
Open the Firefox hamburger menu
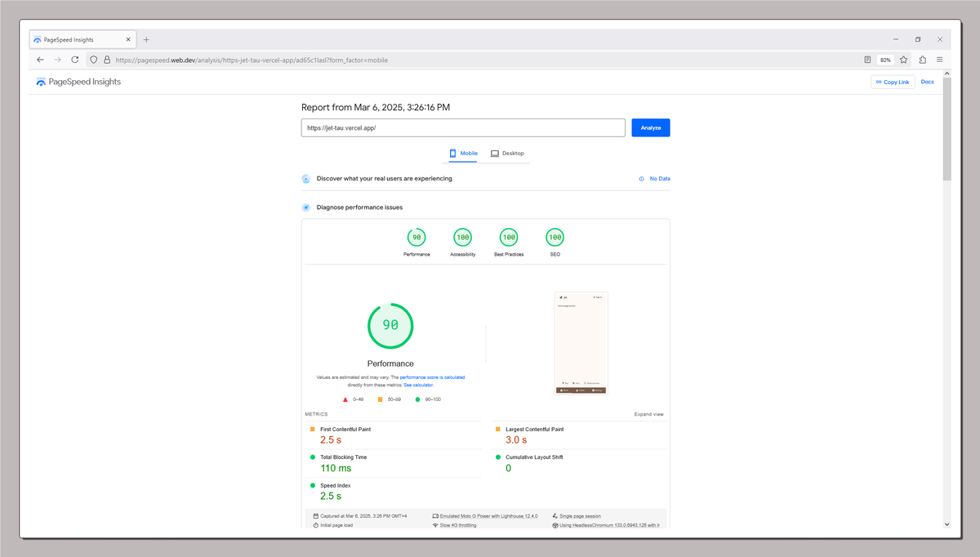click(940, 60)
